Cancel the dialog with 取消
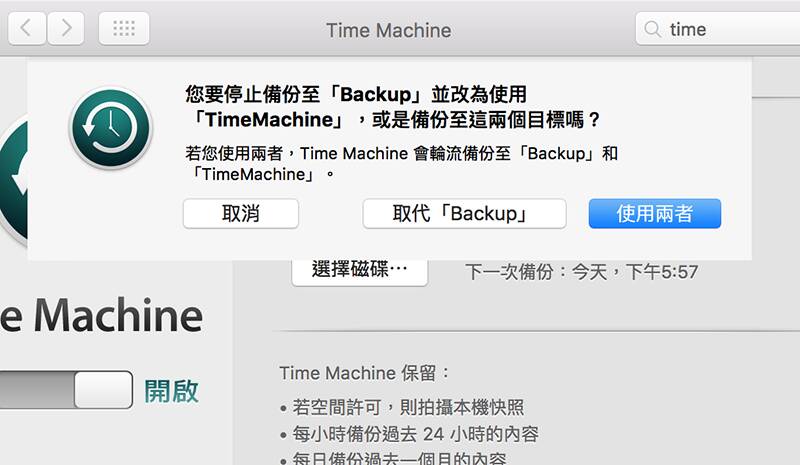The height and width of the screenshot is (465, 800). [x=241, y=213]
